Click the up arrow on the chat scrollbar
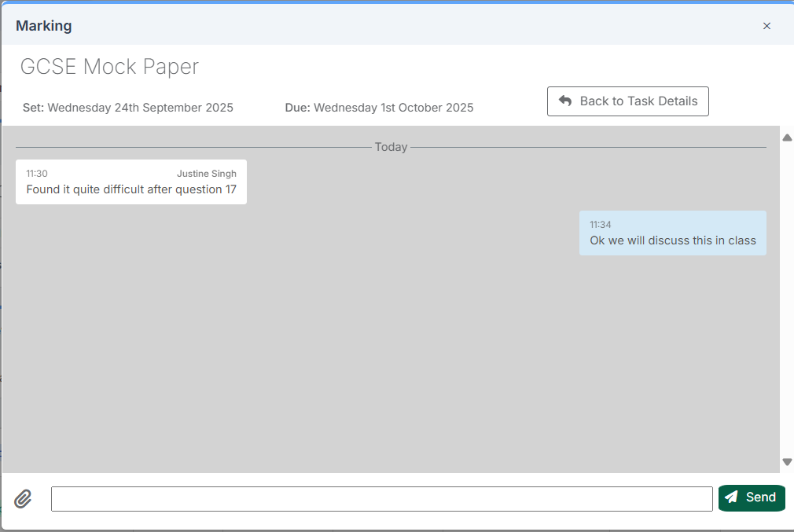Viewport: 794px width, 532px height. (x=787, y=138)
